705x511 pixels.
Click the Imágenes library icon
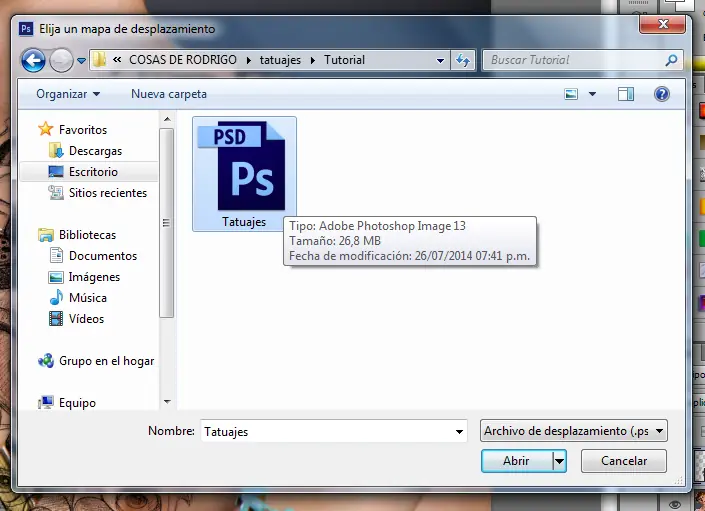point(56,277)
